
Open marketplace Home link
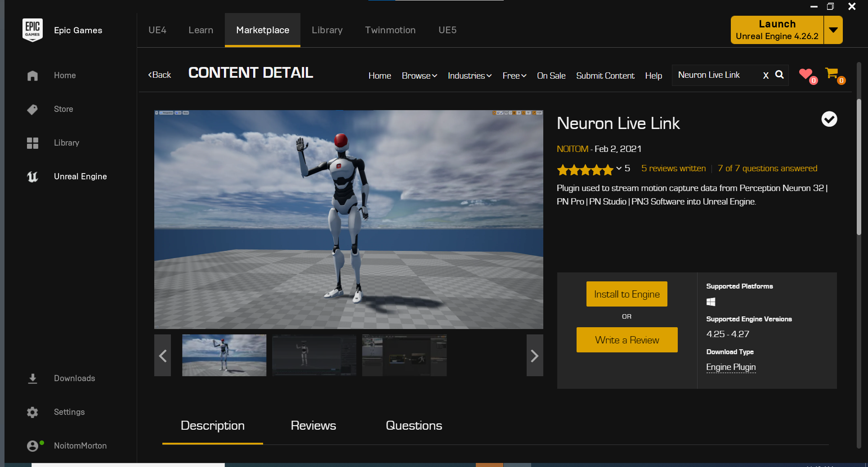(x=380, y=76)
